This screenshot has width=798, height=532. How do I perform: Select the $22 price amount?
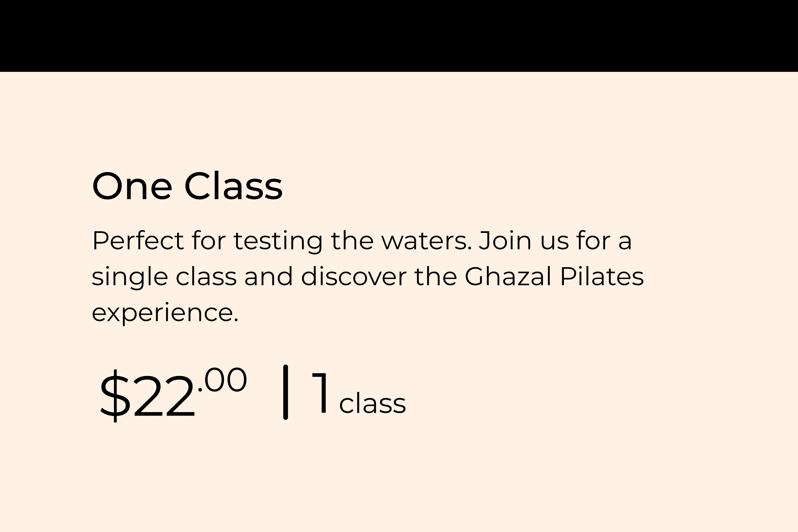point(148,395)
